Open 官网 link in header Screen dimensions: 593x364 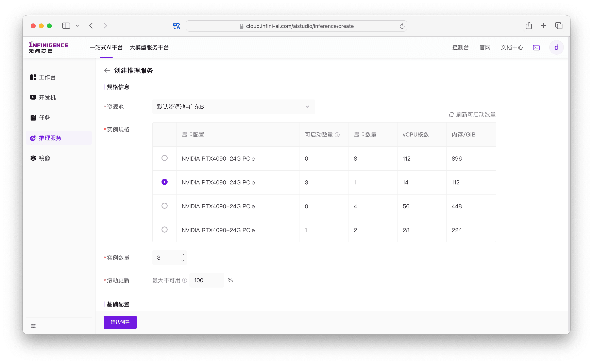coord(485,48)
